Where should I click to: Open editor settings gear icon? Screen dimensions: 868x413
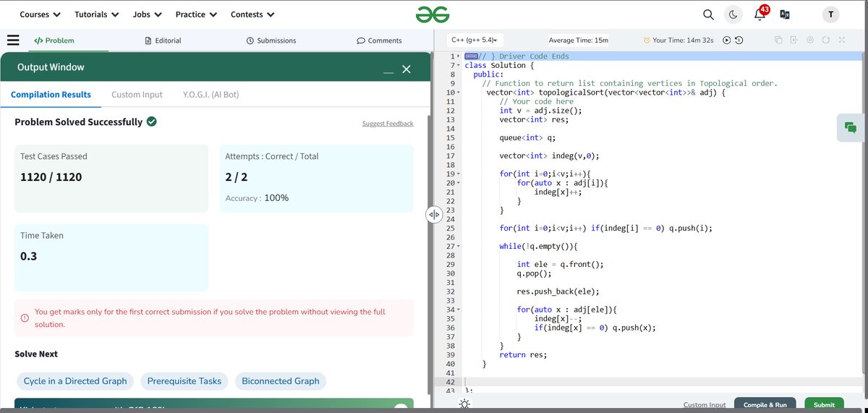tap(809, 41)
